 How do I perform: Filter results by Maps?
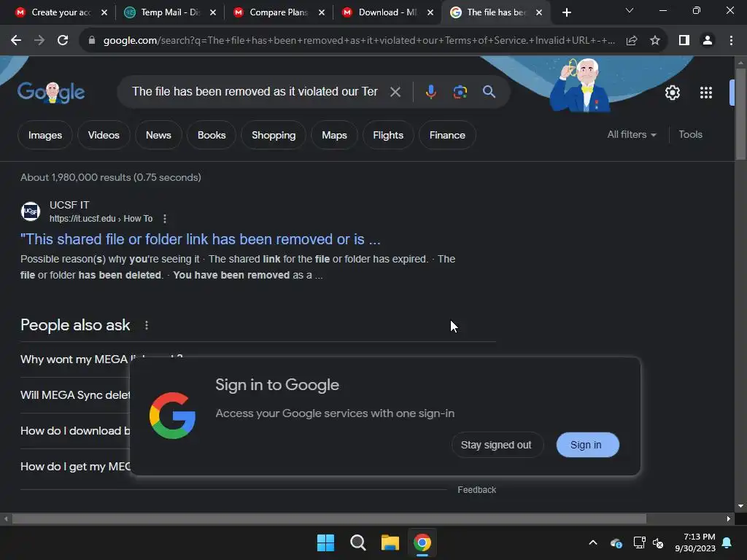pos(334,135)
